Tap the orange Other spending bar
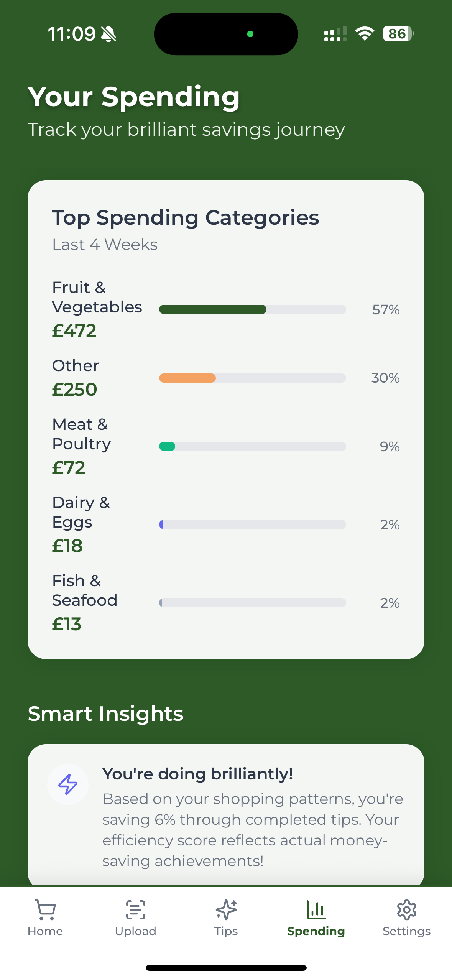Image resolution: width=452 pixels, height=980 pixels. point(187,378)
